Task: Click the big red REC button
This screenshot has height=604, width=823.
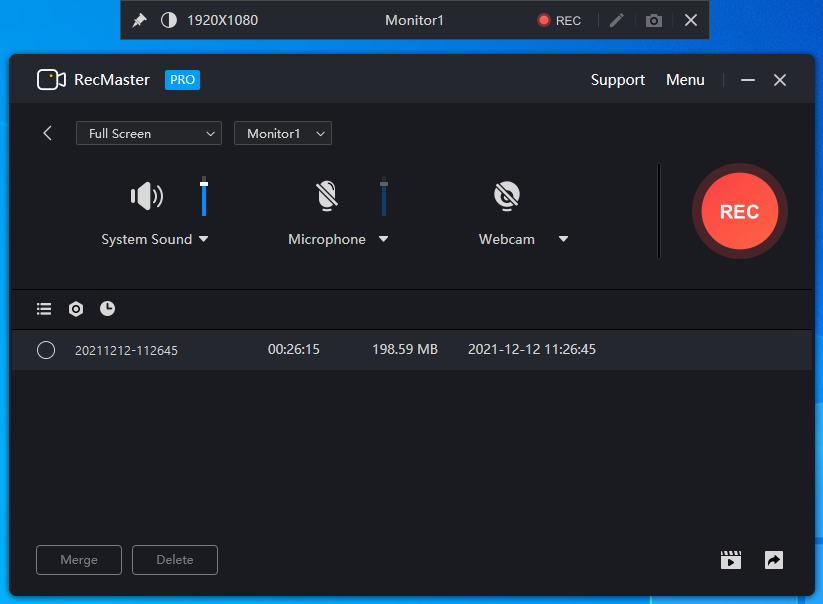Action: (x=740, y=211)
